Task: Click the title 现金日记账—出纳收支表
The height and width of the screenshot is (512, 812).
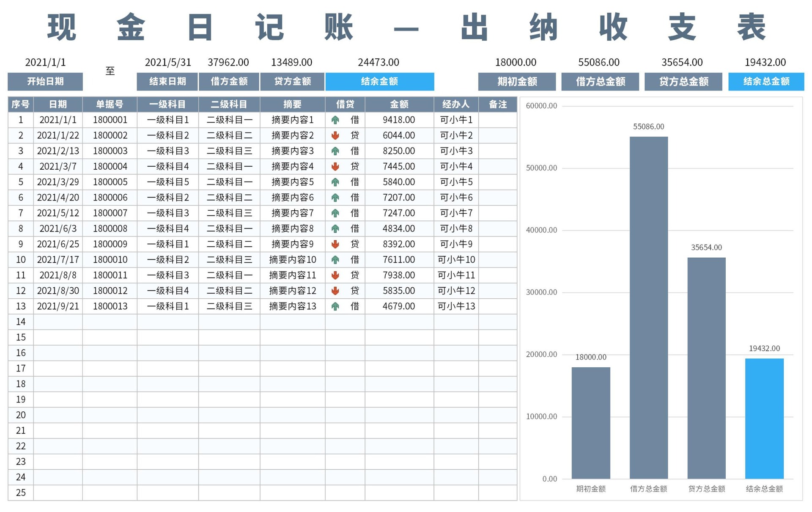Action: (x=406, y=27)
